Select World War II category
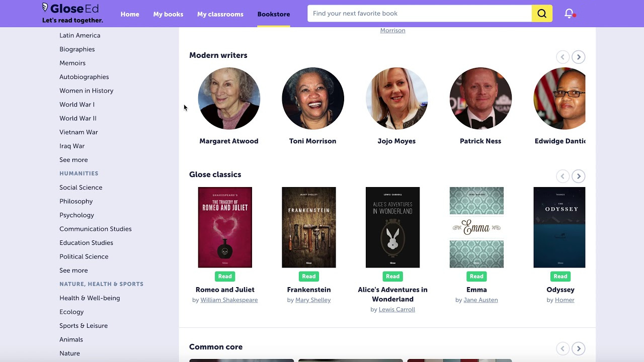 (x=78, y=118)
